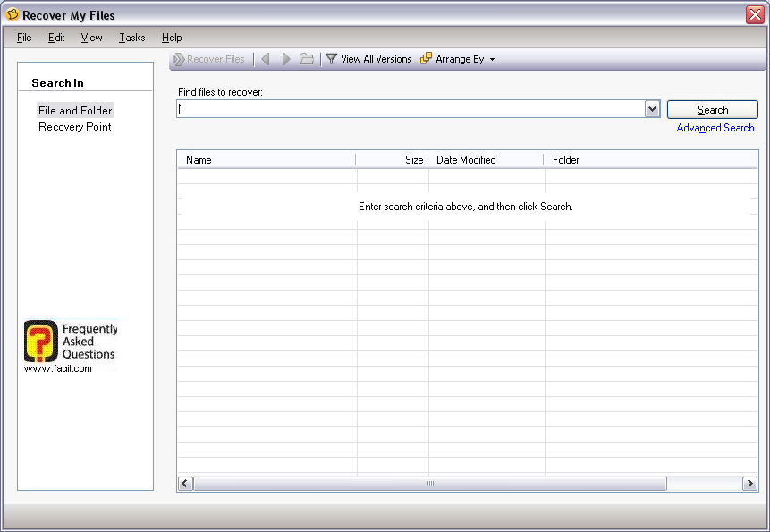Click the Arrange By stacked squares icon
Image resolution: width=770 pixels, height=532 pixels.
[x=426, y=59]
